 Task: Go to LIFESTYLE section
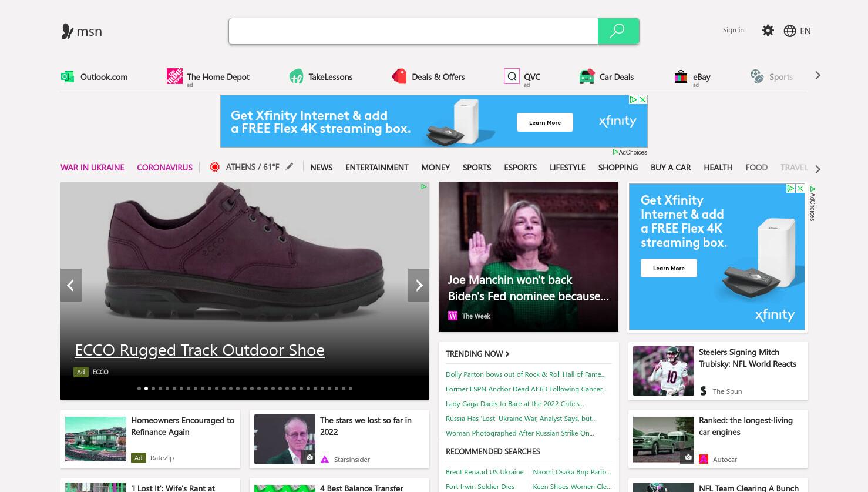point(567,168)
